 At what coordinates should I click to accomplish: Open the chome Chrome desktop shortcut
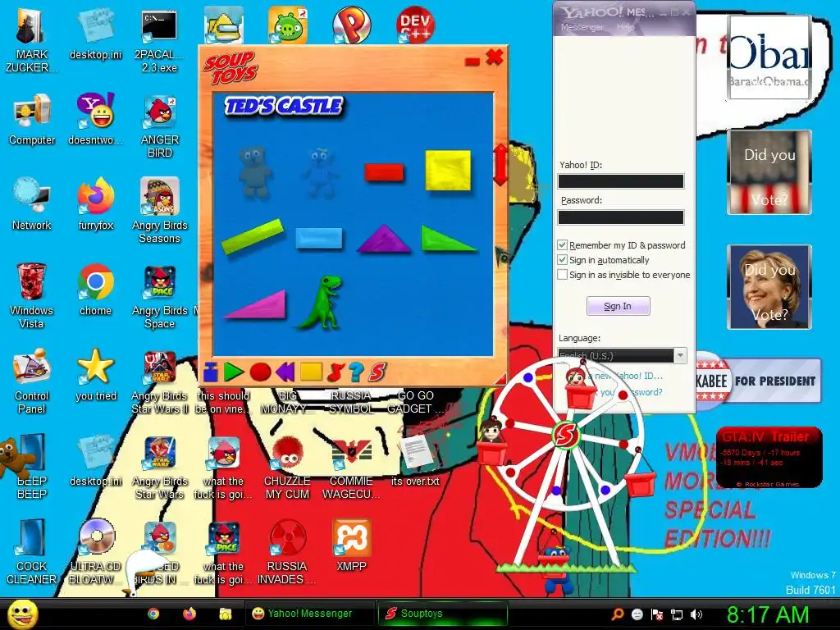tap(95, 290)
